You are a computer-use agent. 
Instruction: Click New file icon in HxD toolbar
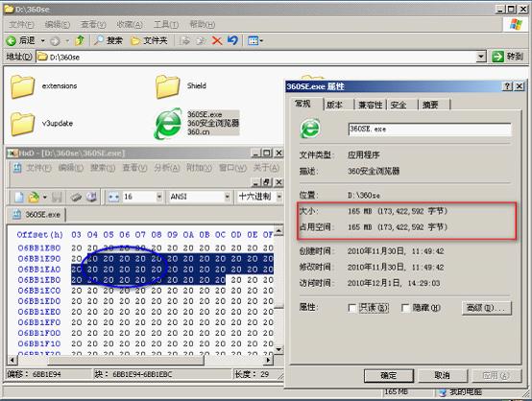coord(19,197)
